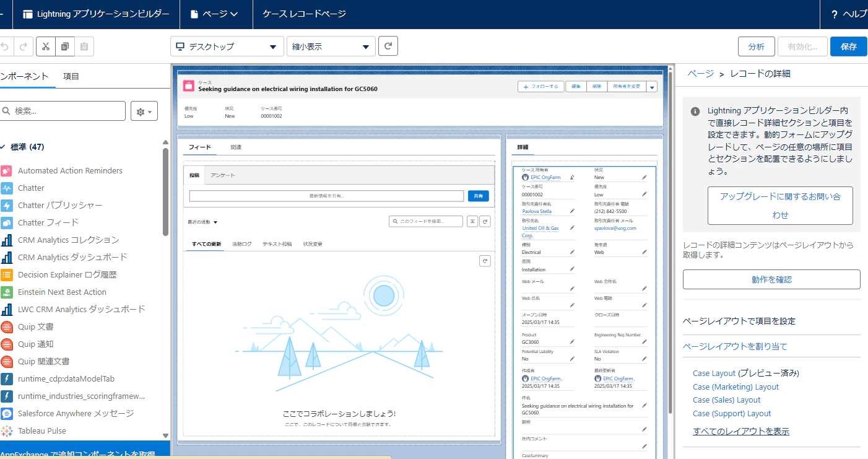Click the redo arrow icon
This screenshot has width=868, height=459.
[23, 46]
